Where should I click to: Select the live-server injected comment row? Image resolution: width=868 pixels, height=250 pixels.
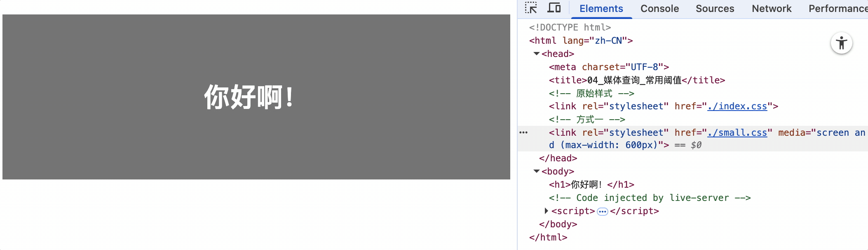click(x=650, y=198)
